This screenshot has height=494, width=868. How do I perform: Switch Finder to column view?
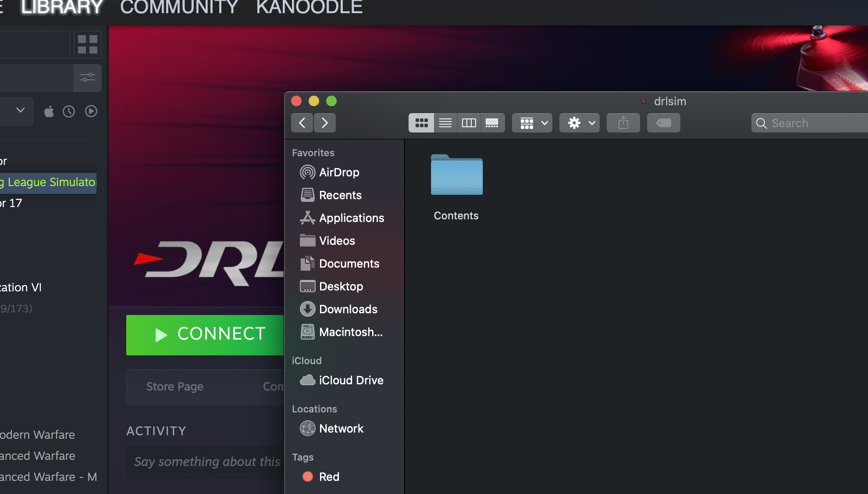(x=469, y=123)
